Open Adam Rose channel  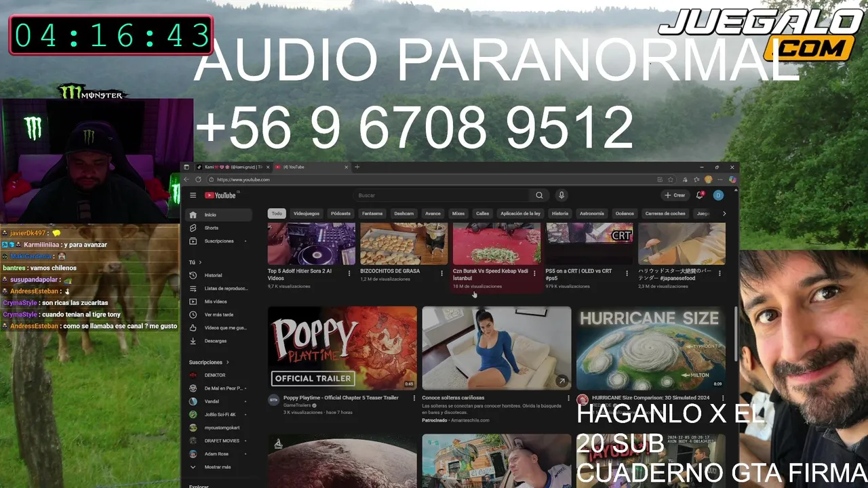(218, 454)
